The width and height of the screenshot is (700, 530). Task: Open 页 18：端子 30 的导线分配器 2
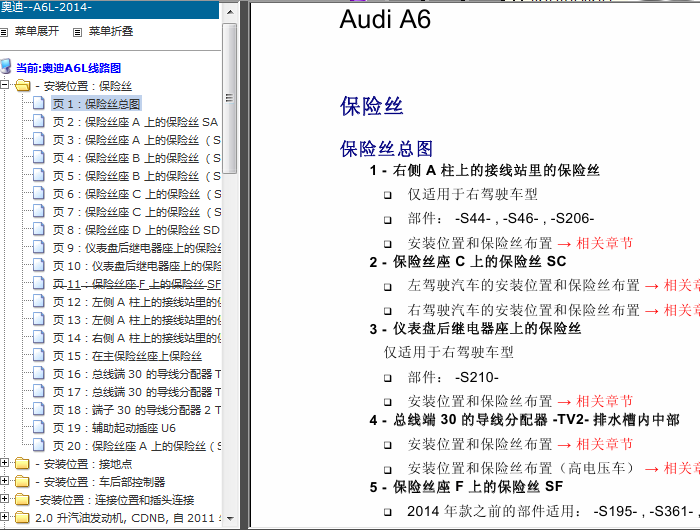tap(136, 410)
